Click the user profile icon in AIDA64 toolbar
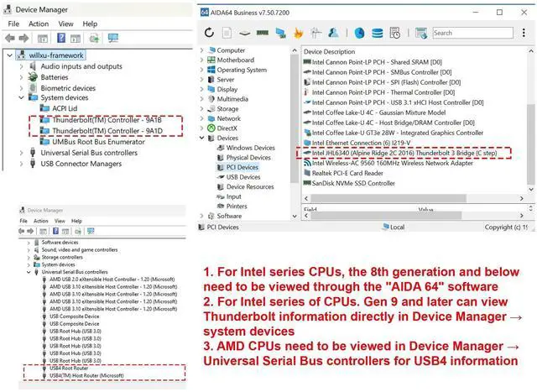Screen dimensions: 537x392 pos(333,33)
